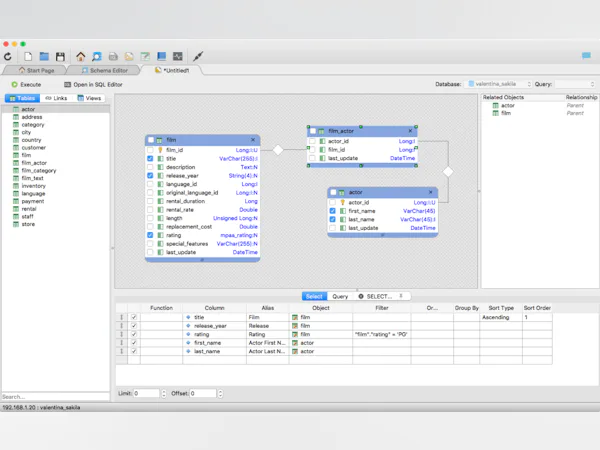Click the refresh icon in the toolbar
Viewport: 600px width, 450px height.
(x=8, y=57)
